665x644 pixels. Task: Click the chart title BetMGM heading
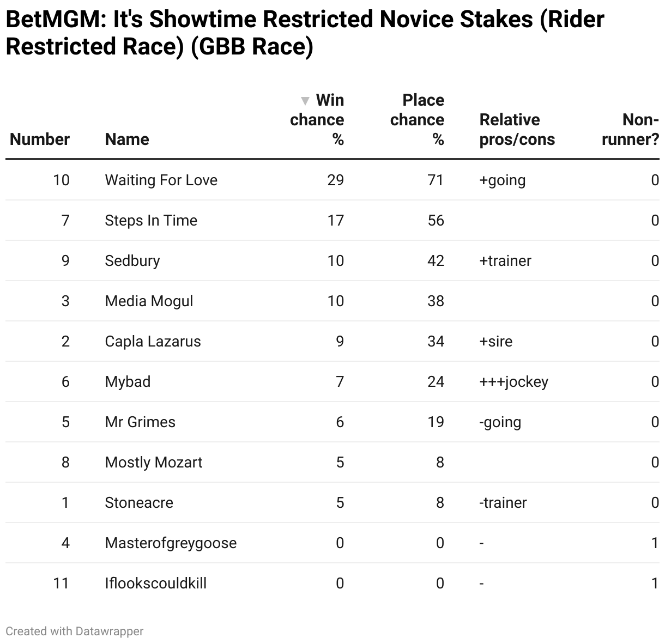(x=305, y=33)
